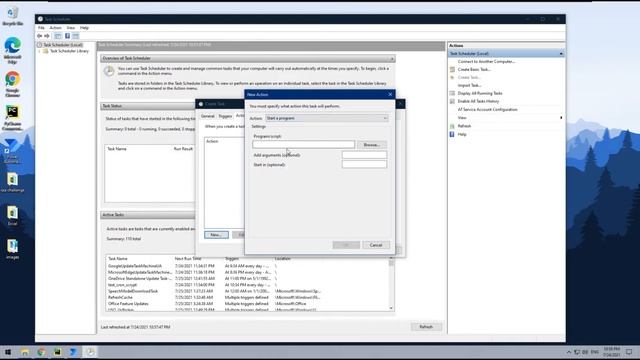Show hidden tray icons chevron
Viewport: 640px width, 360px height.
(x=569, y=352)
